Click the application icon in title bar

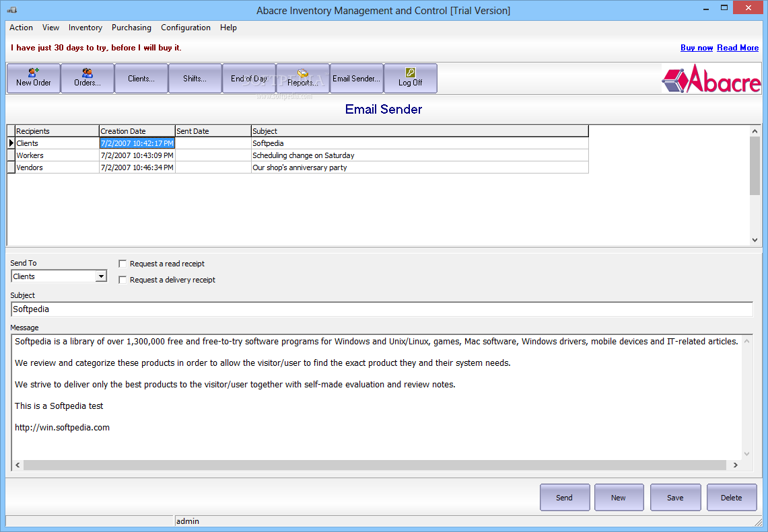click(x=12, y=10)
